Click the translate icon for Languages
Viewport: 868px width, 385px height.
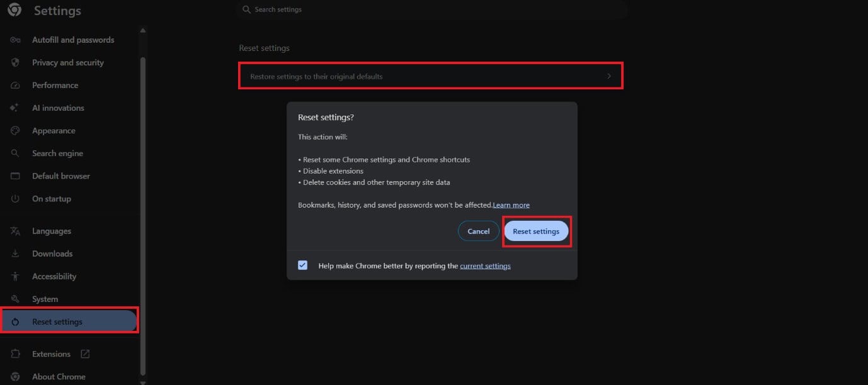coord(16,231)
